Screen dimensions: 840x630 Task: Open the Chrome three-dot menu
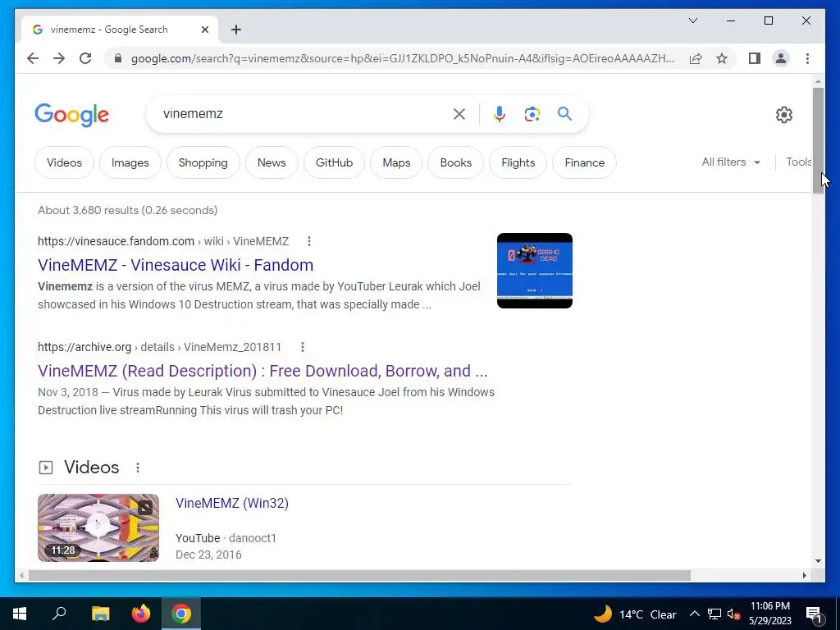[x=807, y=58]
